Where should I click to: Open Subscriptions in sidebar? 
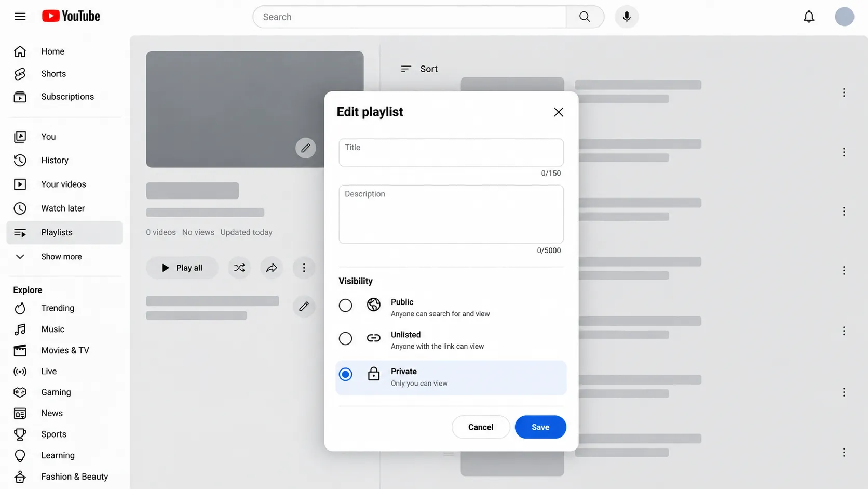64,97
